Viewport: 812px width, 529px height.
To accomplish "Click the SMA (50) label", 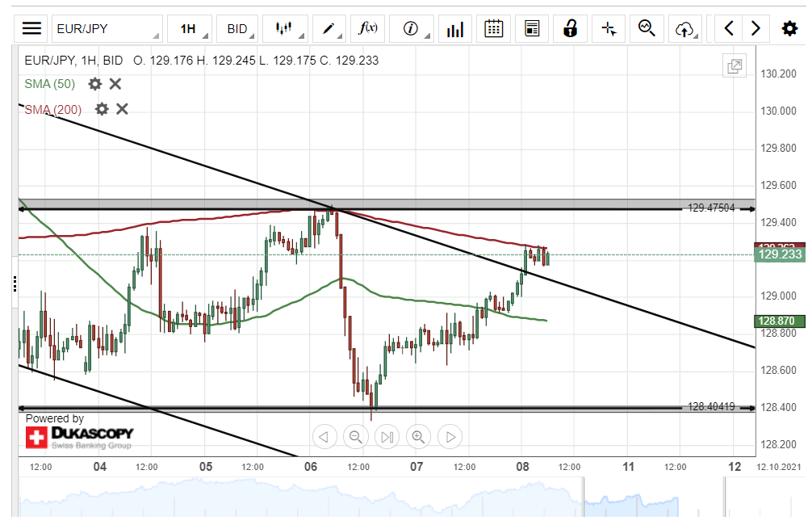I will [50, 84].
